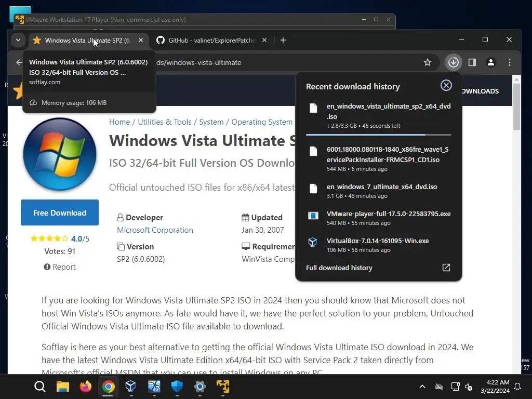This screenshot has width=532, height=399.
Task: Click the Vista ISO download progress bar
Action: click(x=379, y=135)
